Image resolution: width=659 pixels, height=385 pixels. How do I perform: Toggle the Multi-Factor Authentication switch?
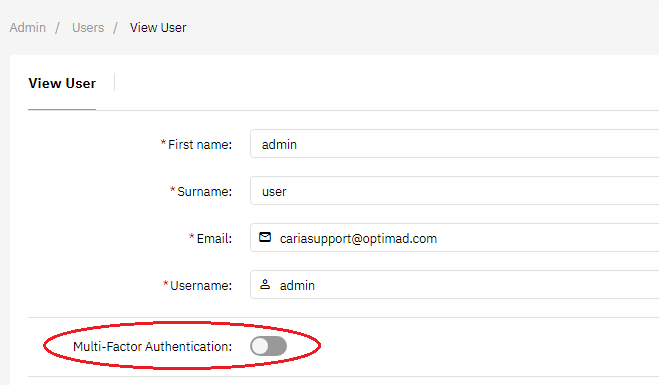click(269, 346)
